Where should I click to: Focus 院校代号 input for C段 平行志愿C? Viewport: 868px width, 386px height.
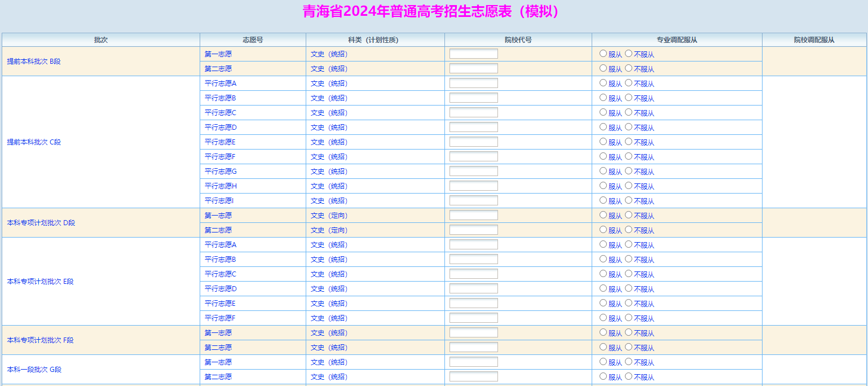473,112
